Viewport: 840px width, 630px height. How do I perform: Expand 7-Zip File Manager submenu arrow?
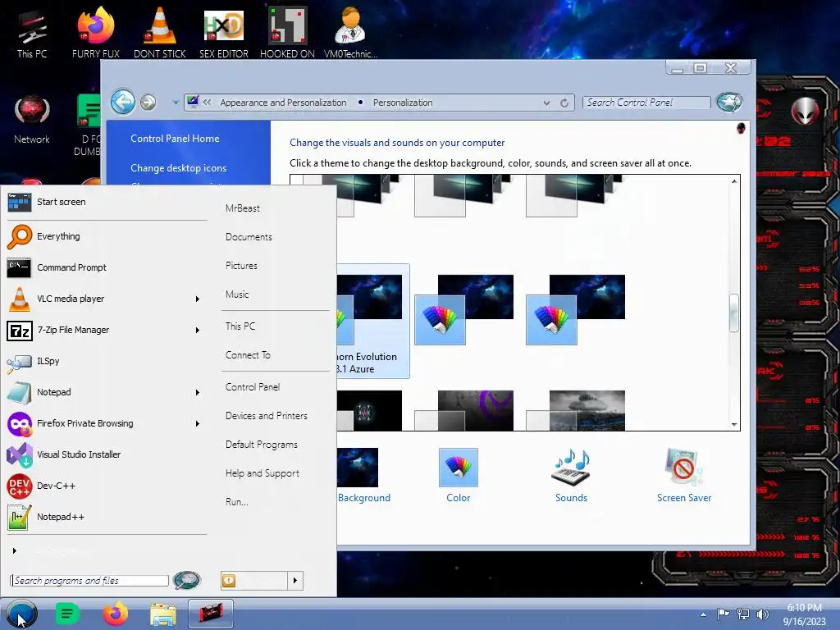coord(197,330)
